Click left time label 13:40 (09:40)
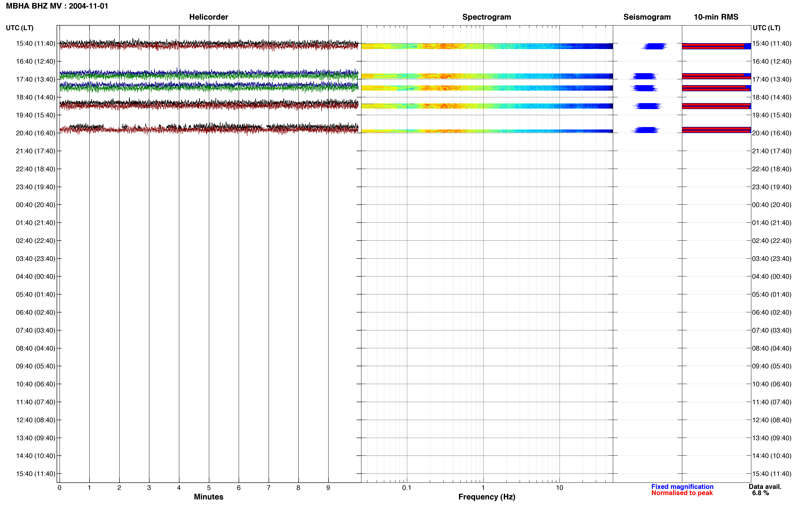 coord(36,438)
